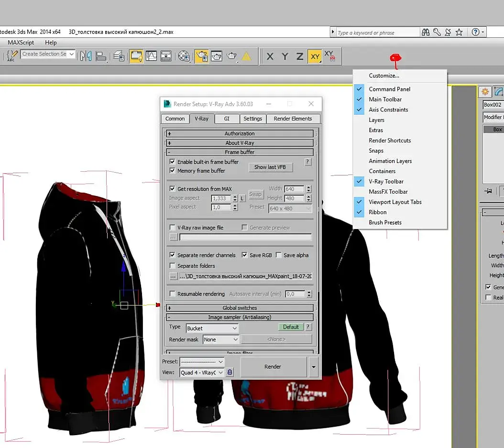Image resolution: width=504 pixels, height=448 pixels.
Task: Expand the Authorization rollout
Action: (x=240, y=133)
